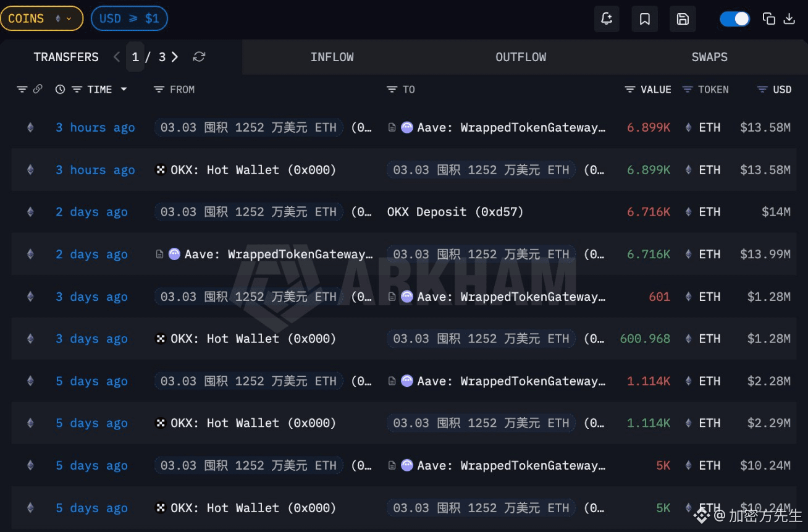Click the filter icon in the first header column

[22, 90]
